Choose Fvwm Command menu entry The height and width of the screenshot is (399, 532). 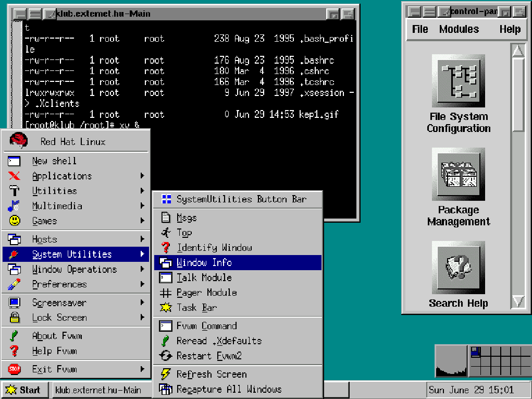point(238,325)
